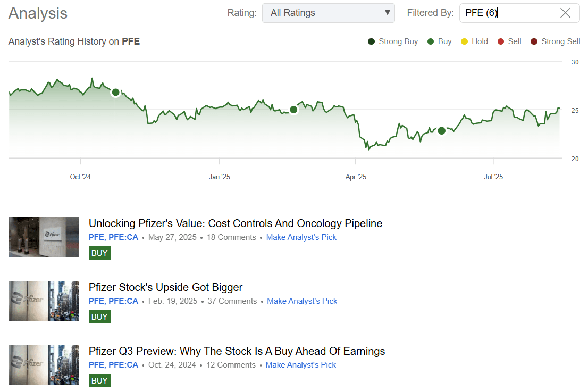
Task: Open the Unlocking Pfizer's Value article thumbnail
Action: pos(44,237)
